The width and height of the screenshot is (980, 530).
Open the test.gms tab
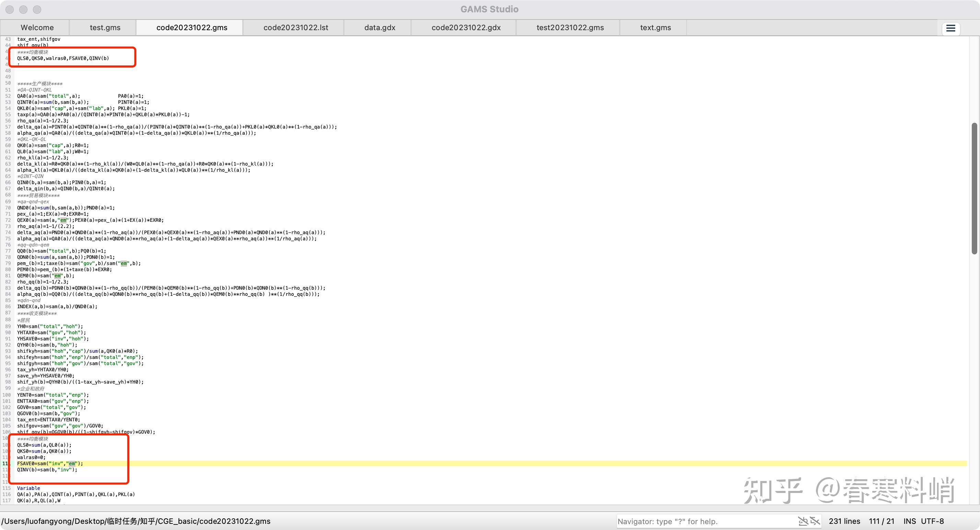105,27
